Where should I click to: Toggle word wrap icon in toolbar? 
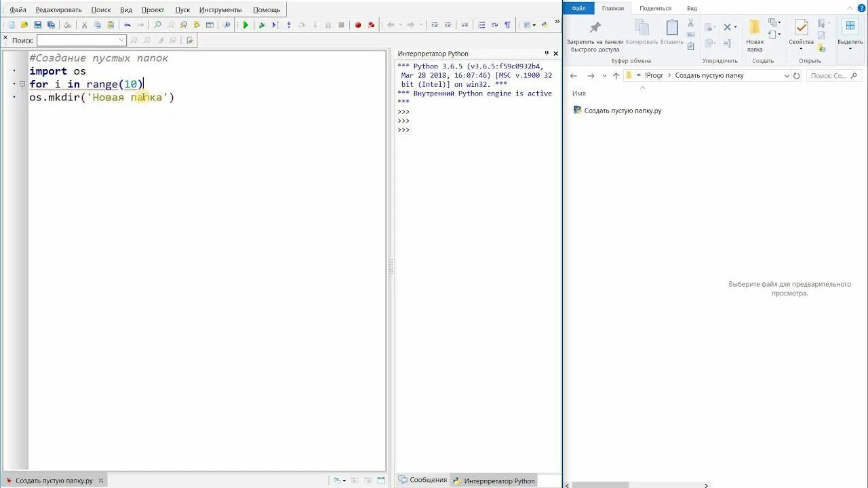494,25
